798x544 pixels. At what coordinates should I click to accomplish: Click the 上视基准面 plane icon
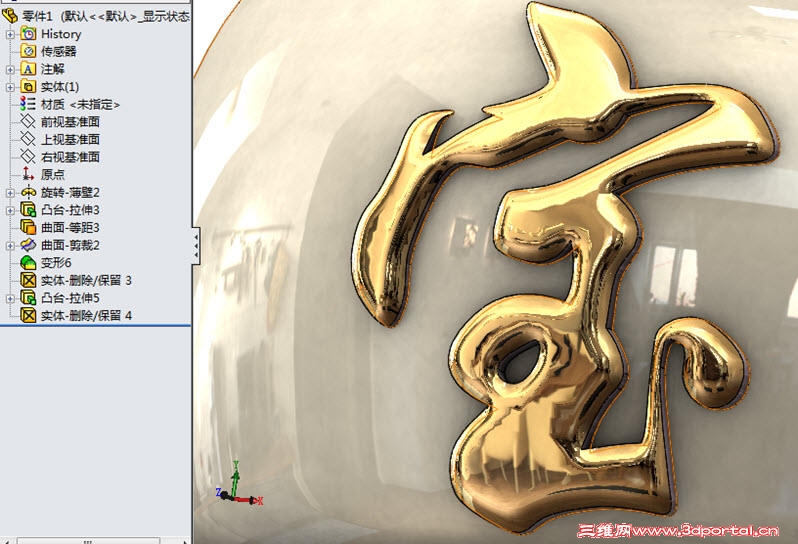(28, 139)
